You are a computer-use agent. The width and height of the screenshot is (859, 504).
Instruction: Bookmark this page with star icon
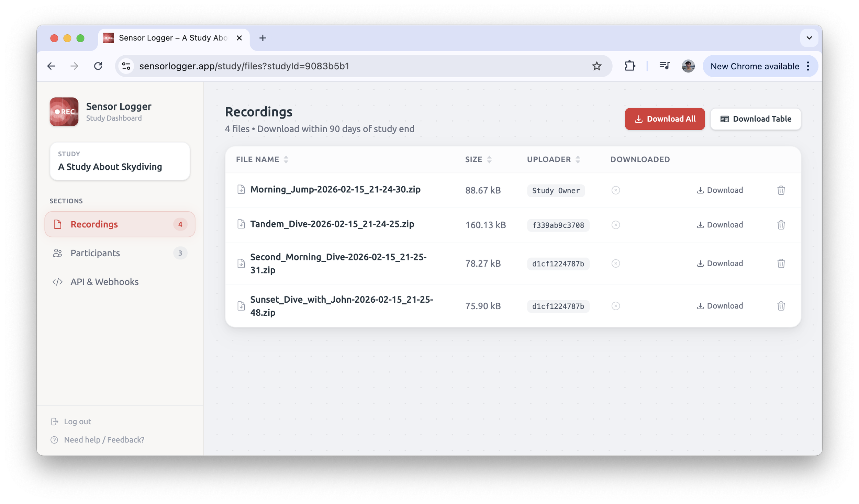click(x=596, y=66)
